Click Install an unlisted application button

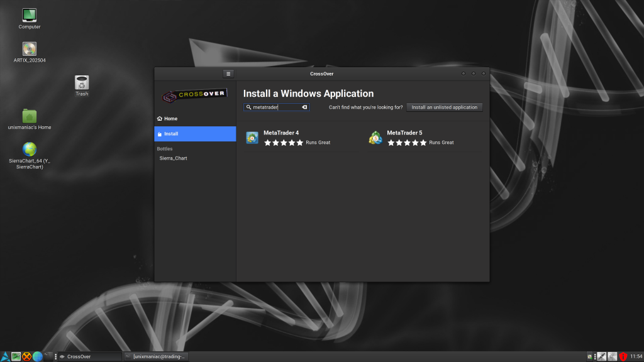444,107
